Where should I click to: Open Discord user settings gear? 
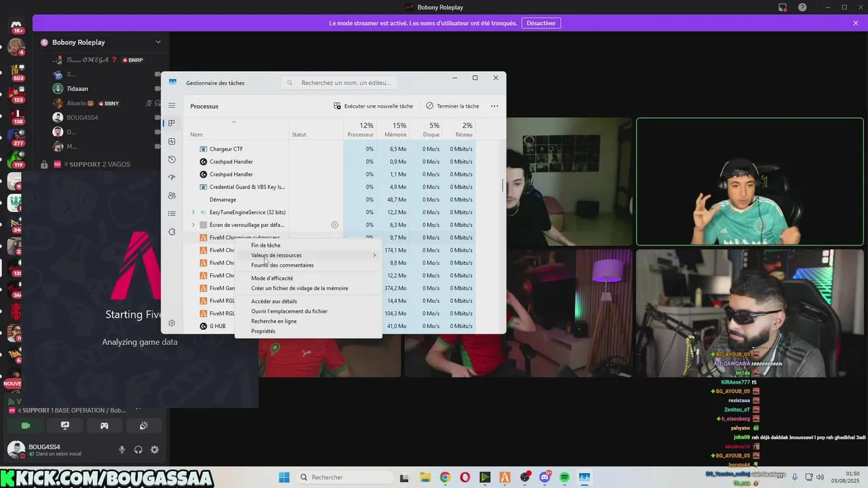tap(155, 449)
